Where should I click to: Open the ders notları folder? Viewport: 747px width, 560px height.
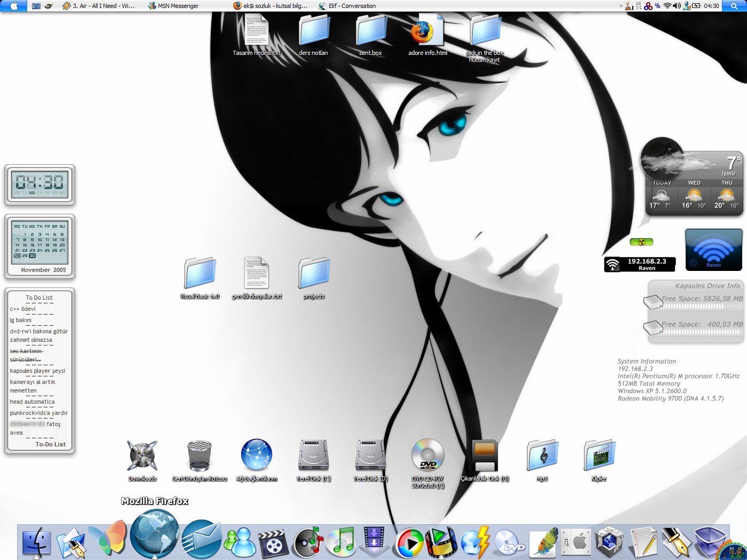314,35
